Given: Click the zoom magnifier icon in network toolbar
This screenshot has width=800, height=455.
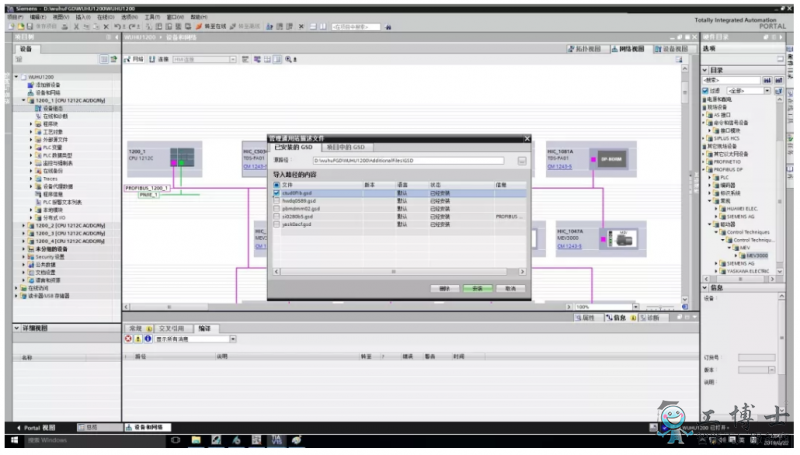Looking at the screenshot, I should coord(289,60).
